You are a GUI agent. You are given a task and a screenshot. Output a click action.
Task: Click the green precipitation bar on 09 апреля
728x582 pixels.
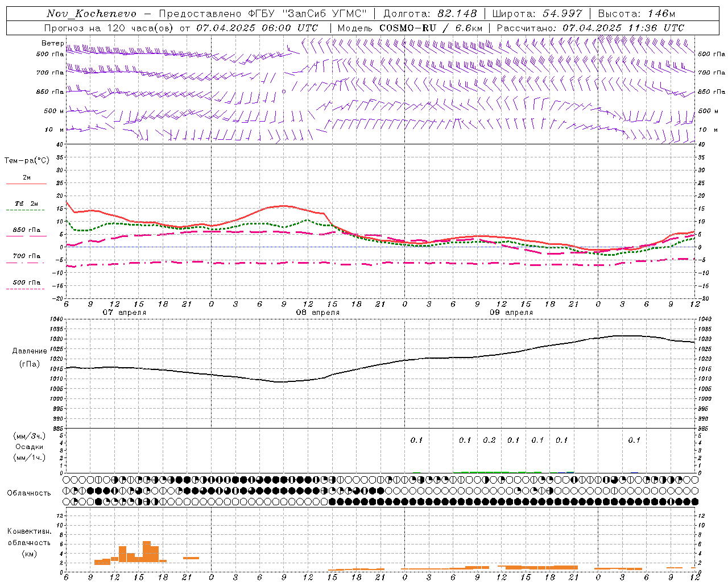click(x=485, y=472)
